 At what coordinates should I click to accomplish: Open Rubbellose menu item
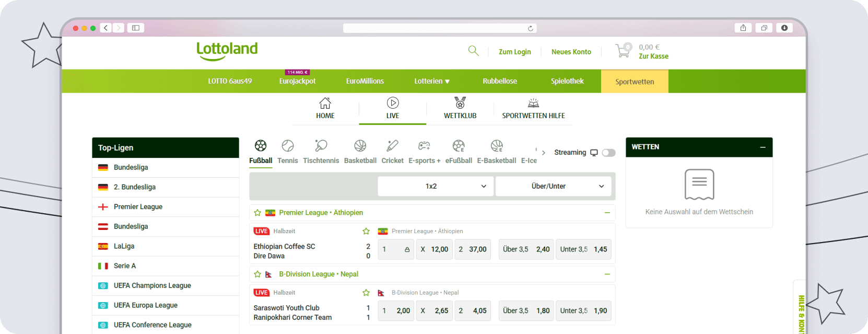(500, 81)
